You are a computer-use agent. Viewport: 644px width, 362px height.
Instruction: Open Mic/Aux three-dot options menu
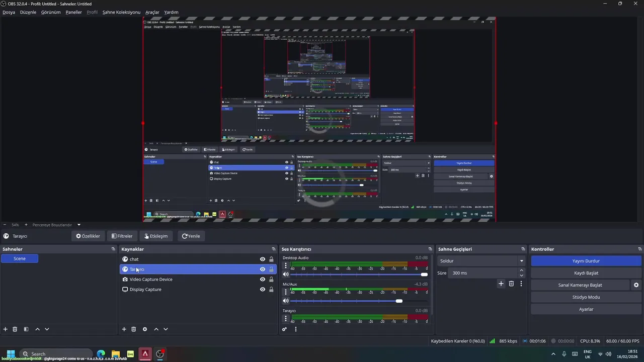click(286, 292)
